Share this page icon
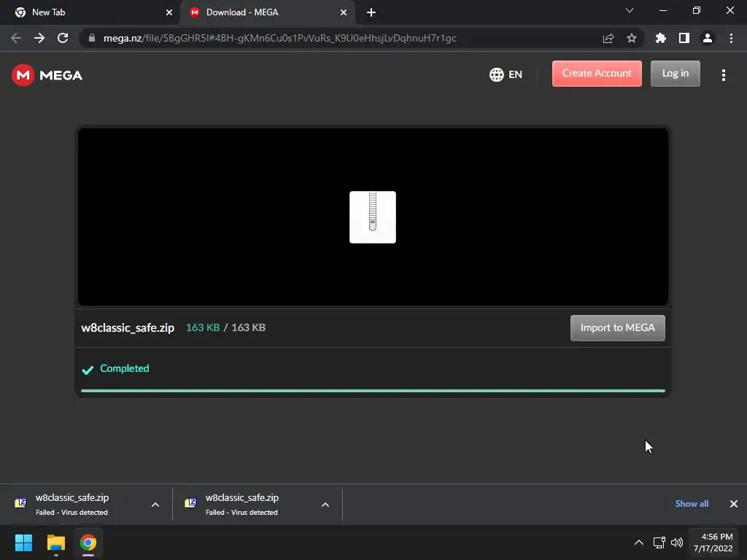The height and width of the screenshot is (560, 747). point(608,38)
